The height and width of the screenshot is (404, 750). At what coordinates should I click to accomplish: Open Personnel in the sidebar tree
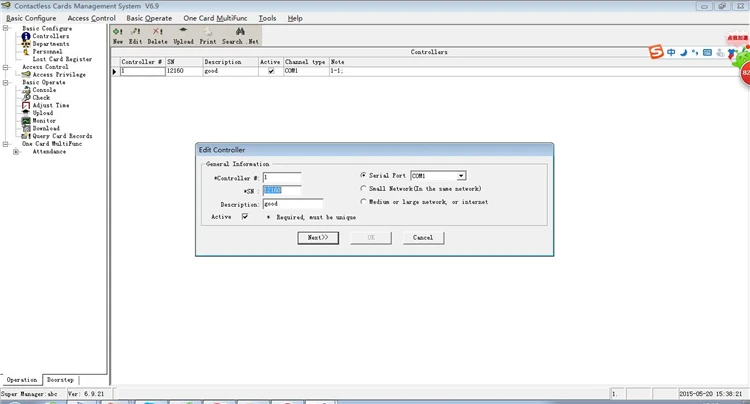tap(47, 52)
